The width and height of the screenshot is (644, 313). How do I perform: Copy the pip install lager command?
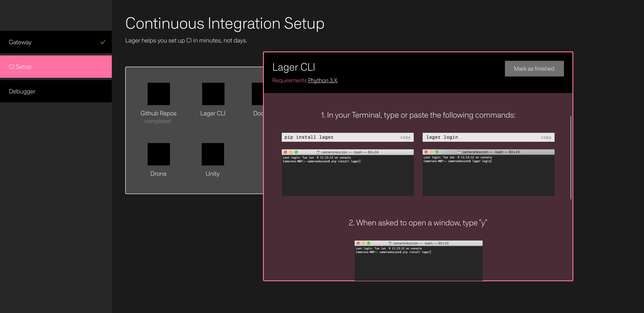405,137
